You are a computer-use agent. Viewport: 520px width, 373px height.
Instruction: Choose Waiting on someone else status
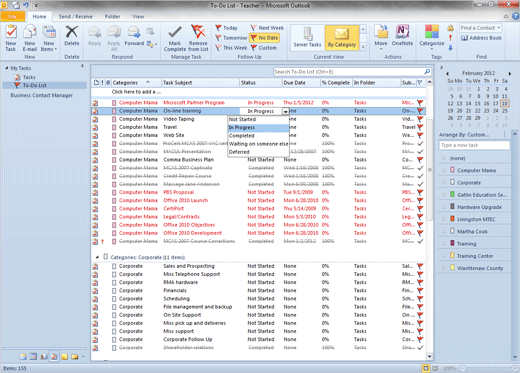coord(258,144)
